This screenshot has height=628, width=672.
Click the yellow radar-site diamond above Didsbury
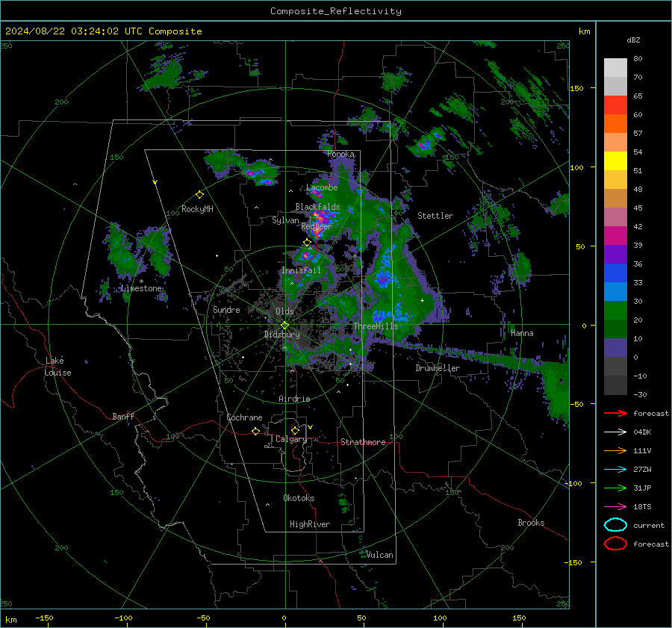point(284,326)
